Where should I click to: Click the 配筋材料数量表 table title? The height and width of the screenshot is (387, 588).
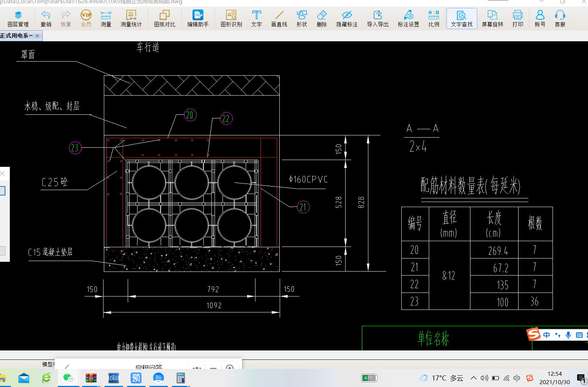pos(470,186)
